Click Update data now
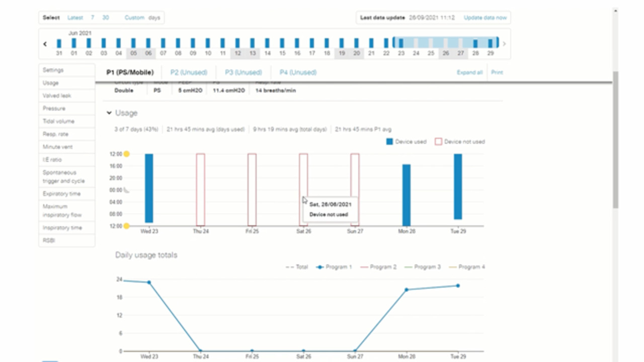The image size is (644, 362). point(485,18)
